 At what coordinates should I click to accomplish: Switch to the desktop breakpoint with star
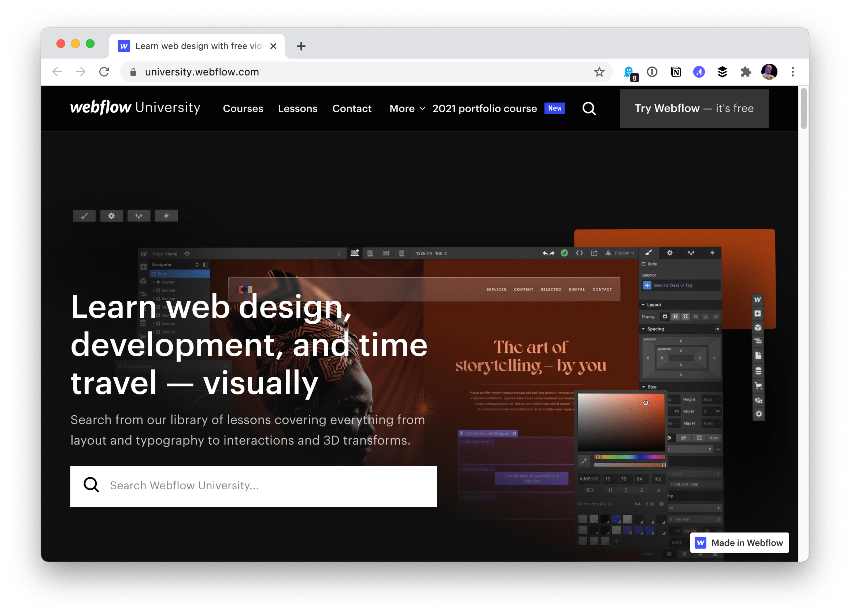(355, 253)
